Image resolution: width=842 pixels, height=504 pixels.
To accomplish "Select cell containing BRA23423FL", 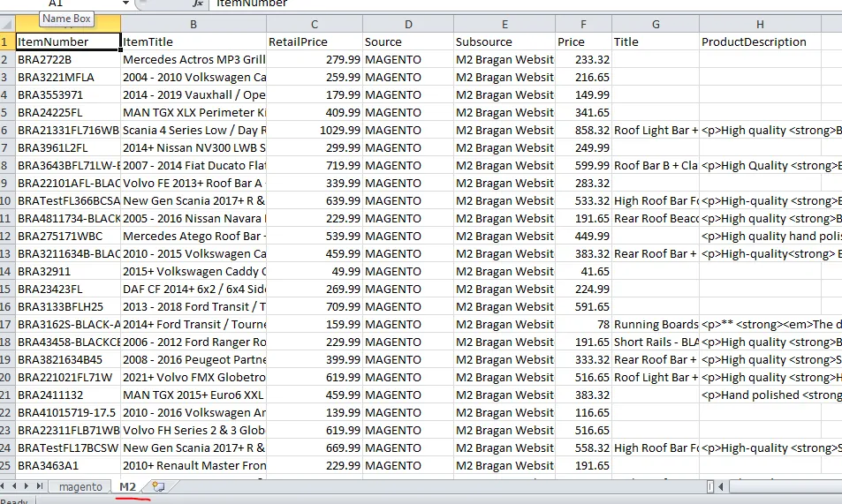I will (68, 290).
